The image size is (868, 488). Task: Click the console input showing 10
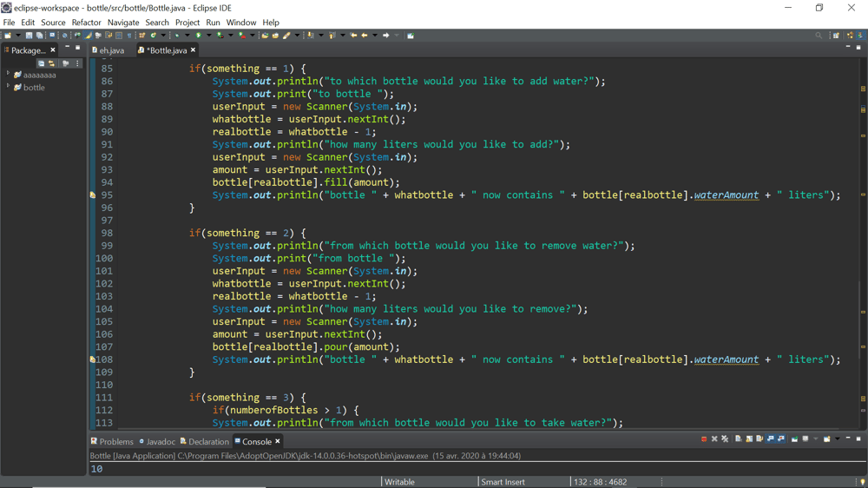click(96, 469)
